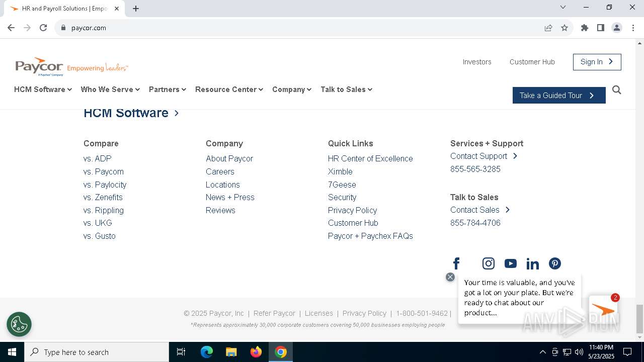Open Locations link
Image resolution: width=644 pixels, height=362 pixels.
[223, 185]
